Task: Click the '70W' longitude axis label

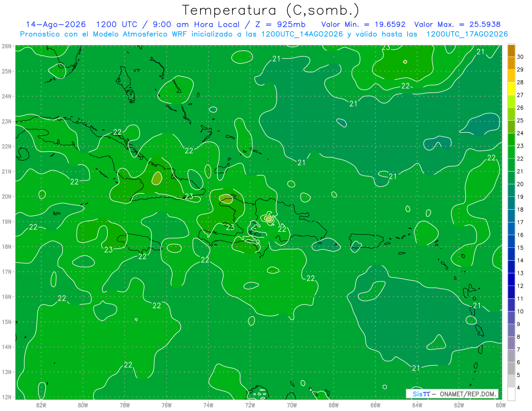Action: [292, 404]
